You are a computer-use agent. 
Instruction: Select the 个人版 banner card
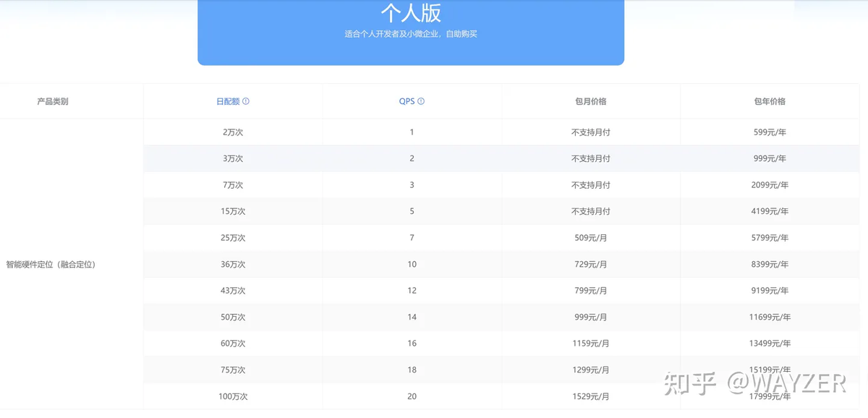click(x=410, y=33)
